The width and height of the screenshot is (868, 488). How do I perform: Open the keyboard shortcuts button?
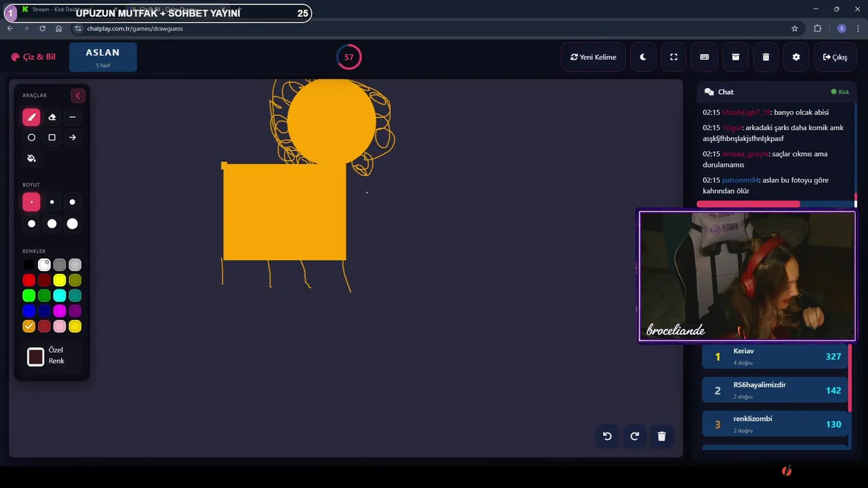705,57
